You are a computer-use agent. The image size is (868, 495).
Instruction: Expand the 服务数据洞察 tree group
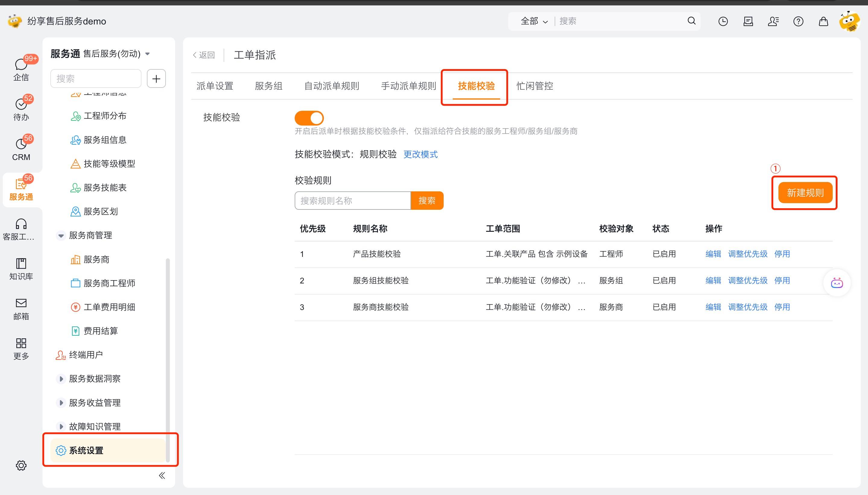61,379
